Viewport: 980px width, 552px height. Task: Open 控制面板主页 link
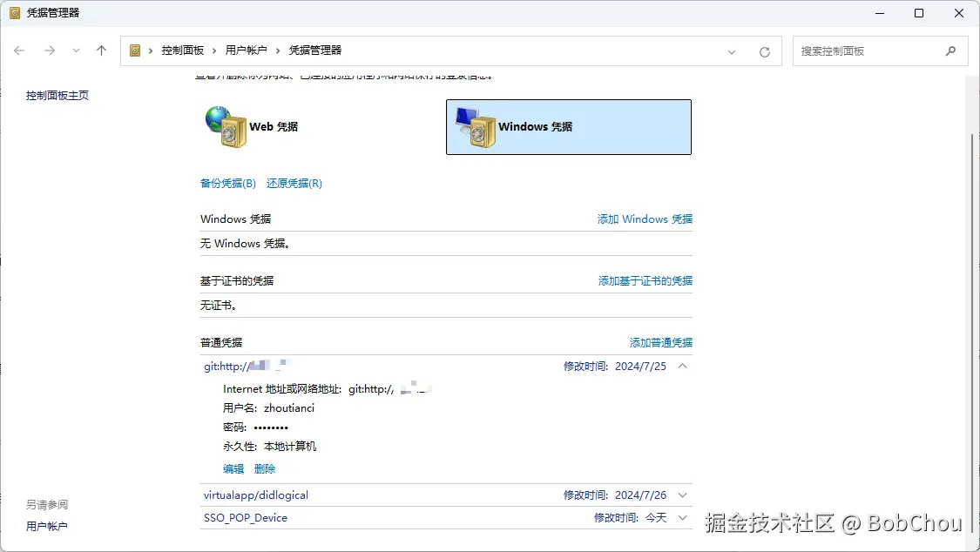pos(57,96)
